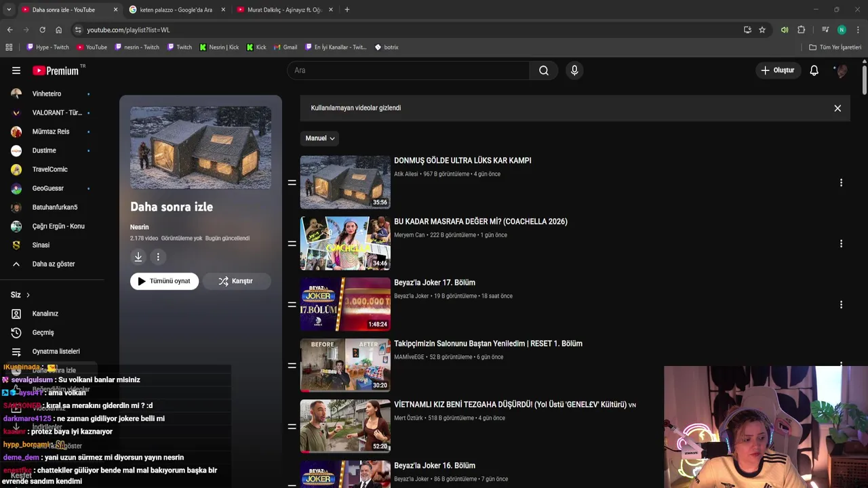Viewport: 868px width, 488px height.
Task: Open DONMUŞ GÖLDE ULTRA LÜKS video thumbnail
Action: click(x=345, y=182)
